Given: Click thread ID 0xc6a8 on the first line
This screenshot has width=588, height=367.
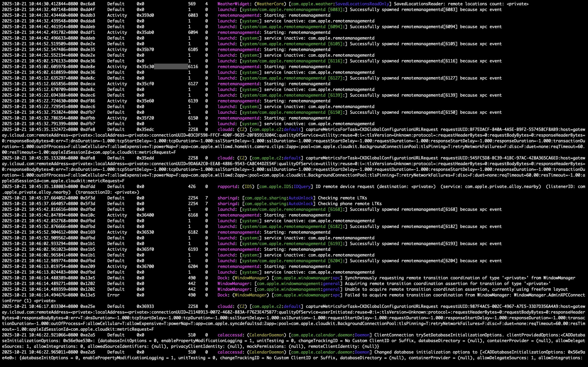Looking at the screenshot, I should click(x=87, y=4).
